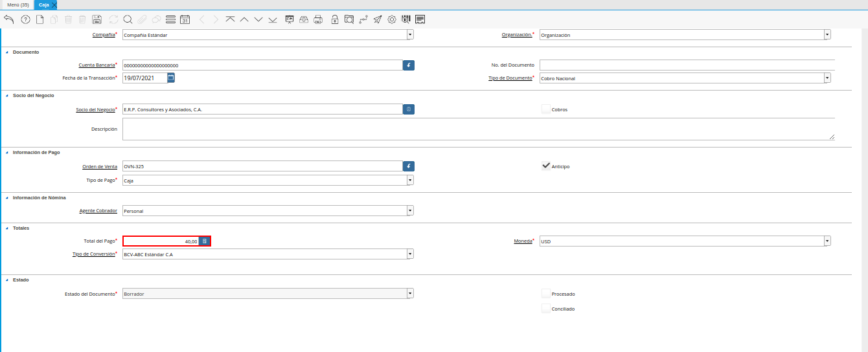Click the button beside Orden de Venta field
The image size is (868, 352).
(x=409, y=166)
